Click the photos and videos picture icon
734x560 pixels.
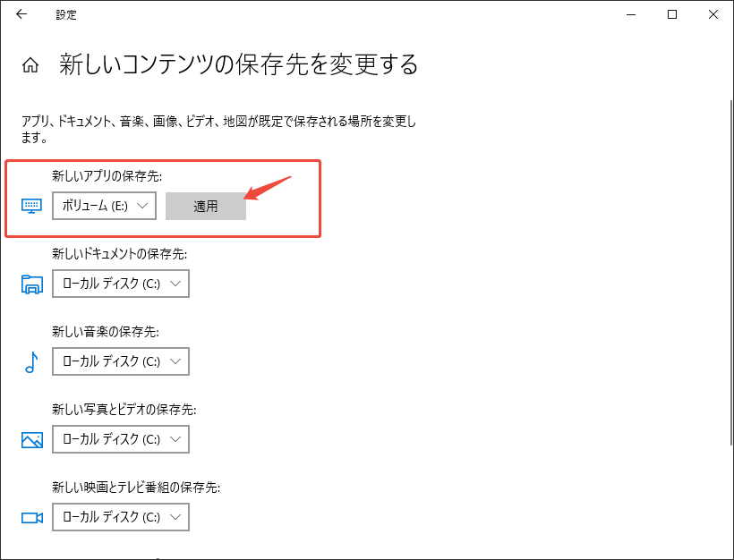pos(32,440)
